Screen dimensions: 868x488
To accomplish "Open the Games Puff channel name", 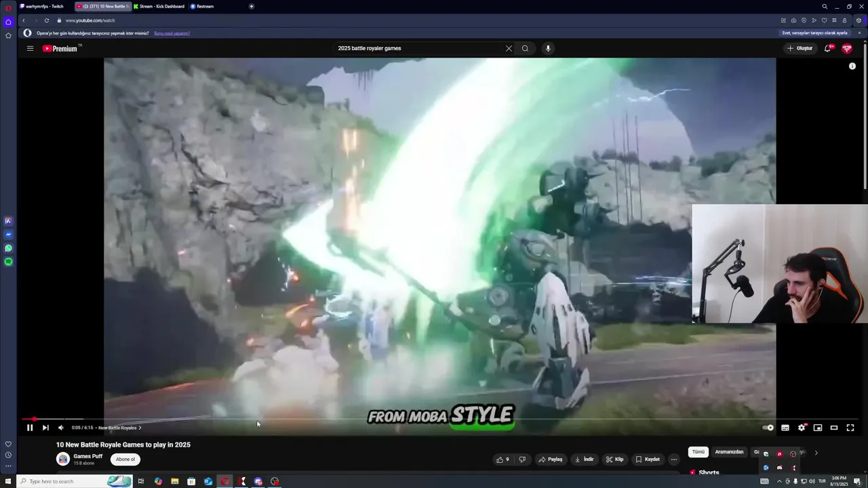I will click(88, 456).
